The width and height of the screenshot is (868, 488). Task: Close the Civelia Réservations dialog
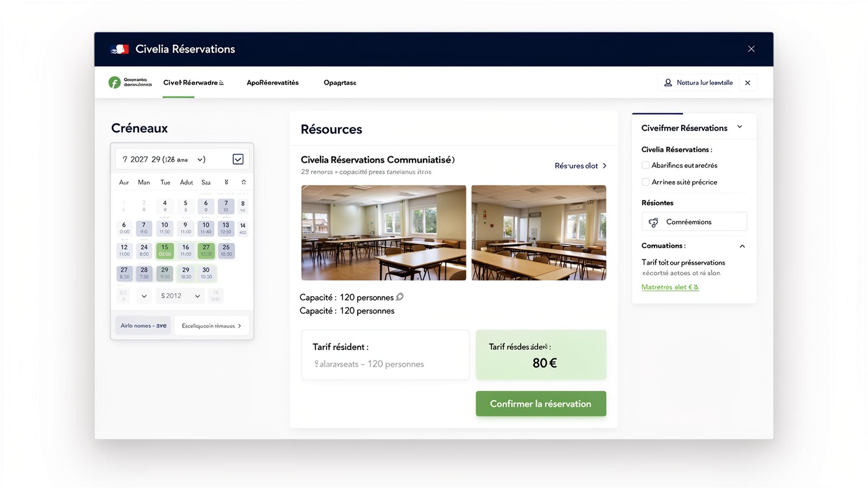tap(751, 49)
